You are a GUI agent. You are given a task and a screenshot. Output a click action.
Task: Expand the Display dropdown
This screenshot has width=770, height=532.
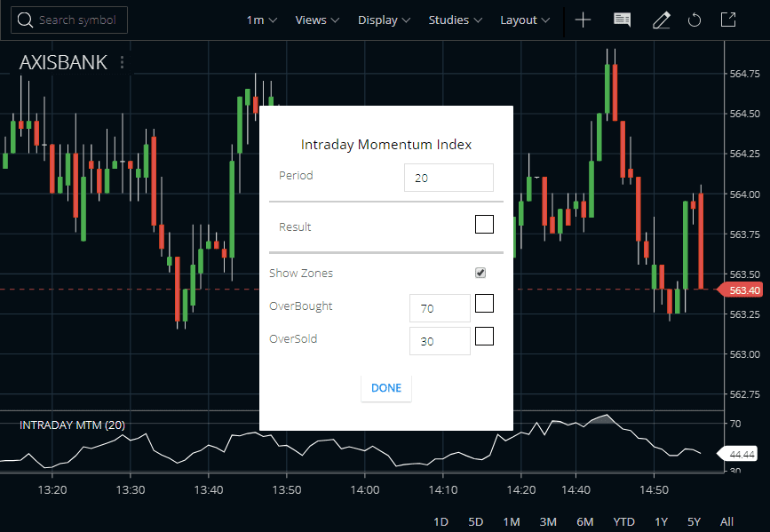pyautogui.click(x=384, y=20)
